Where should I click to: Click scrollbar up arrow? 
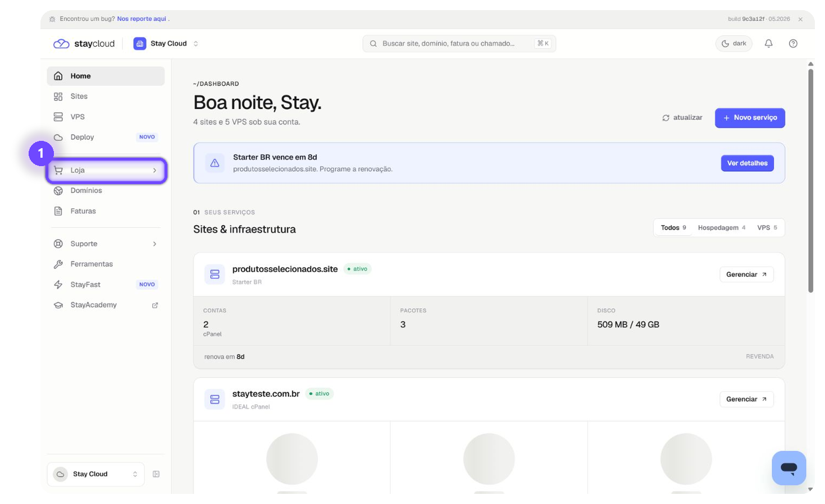[x=810, y=64]
